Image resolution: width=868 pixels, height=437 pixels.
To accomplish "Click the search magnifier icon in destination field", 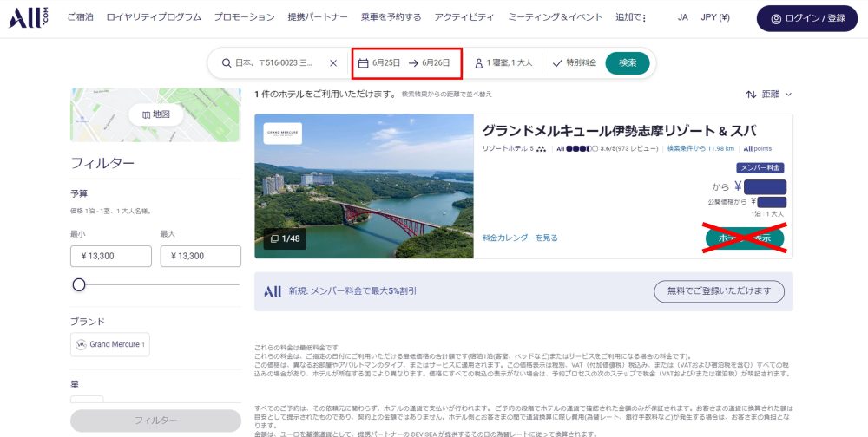I will (x=227, y=63).
